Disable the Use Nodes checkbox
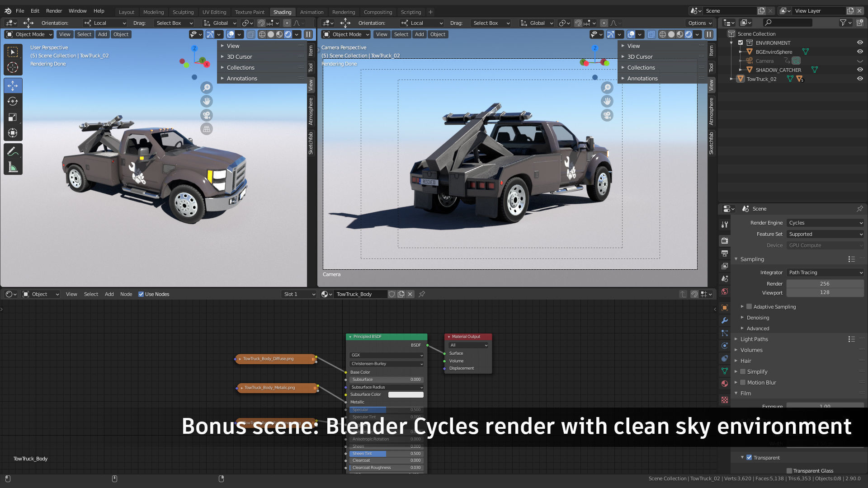The height and width of the screenshot is (488, 868). click(141, 294)
